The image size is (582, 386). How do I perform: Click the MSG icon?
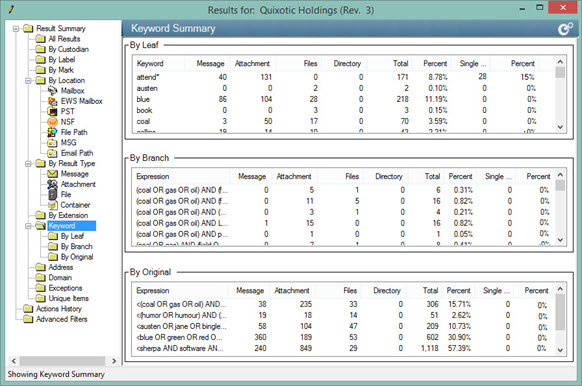[x=52, y=143]
